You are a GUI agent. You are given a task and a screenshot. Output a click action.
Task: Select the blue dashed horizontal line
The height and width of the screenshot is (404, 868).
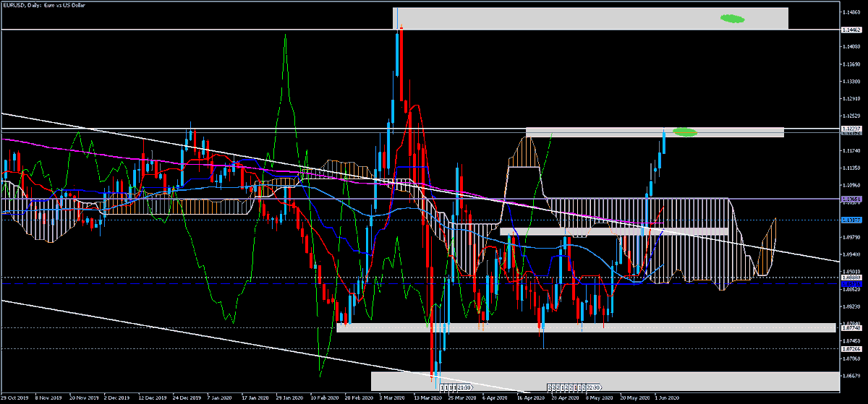[x=420, y=284]
